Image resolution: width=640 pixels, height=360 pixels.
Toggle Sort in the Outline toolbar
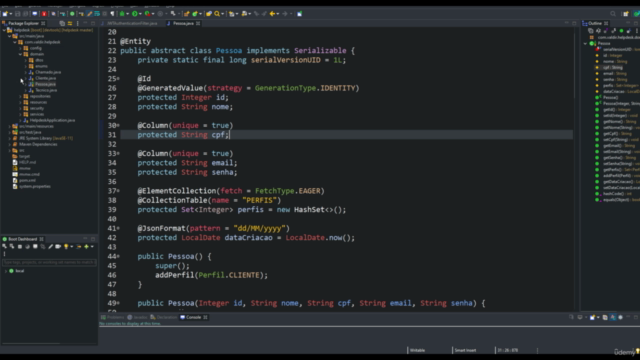598,31
